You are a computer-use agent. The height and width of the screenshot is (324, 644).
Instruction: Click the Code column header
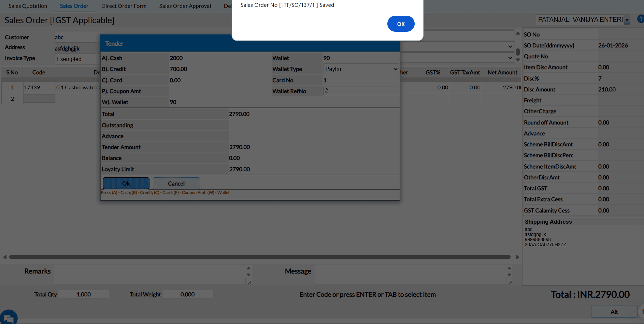click(x=39, y=72)
